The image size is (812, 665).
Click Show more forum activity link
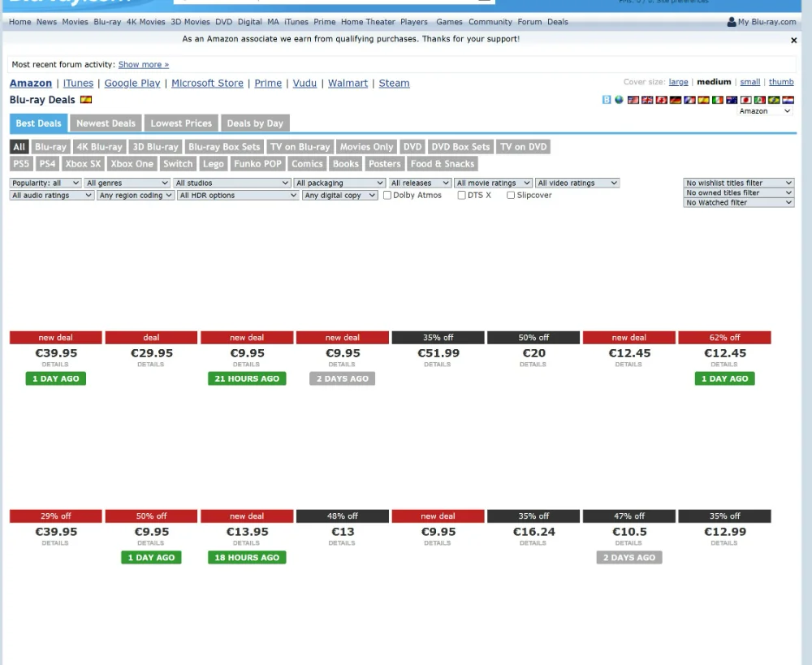coord(144,65)
